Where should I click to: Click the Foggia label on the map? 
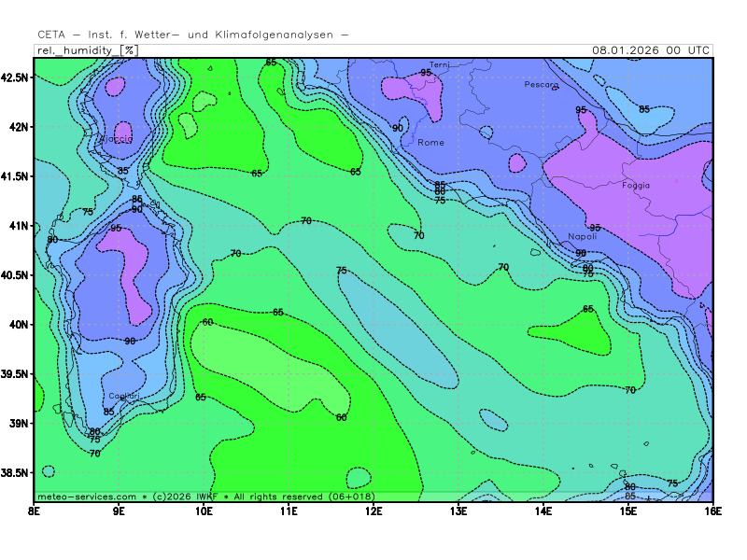635,185
